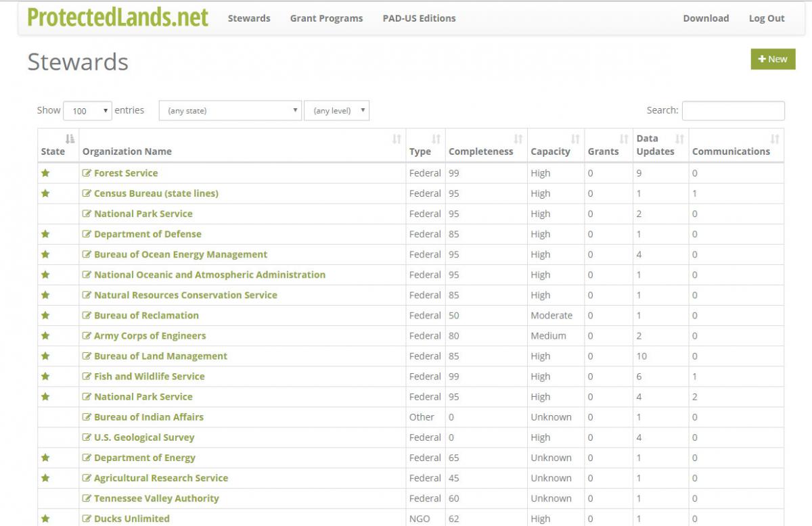Click edit icon beside Ducks Unlimited
This screenshot has height=526, width=812.
point(87,519)
